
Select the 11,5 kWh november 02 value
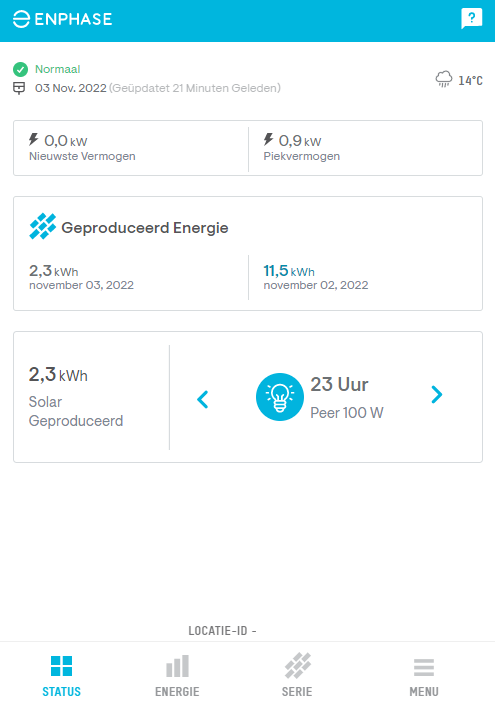(316, 277)
